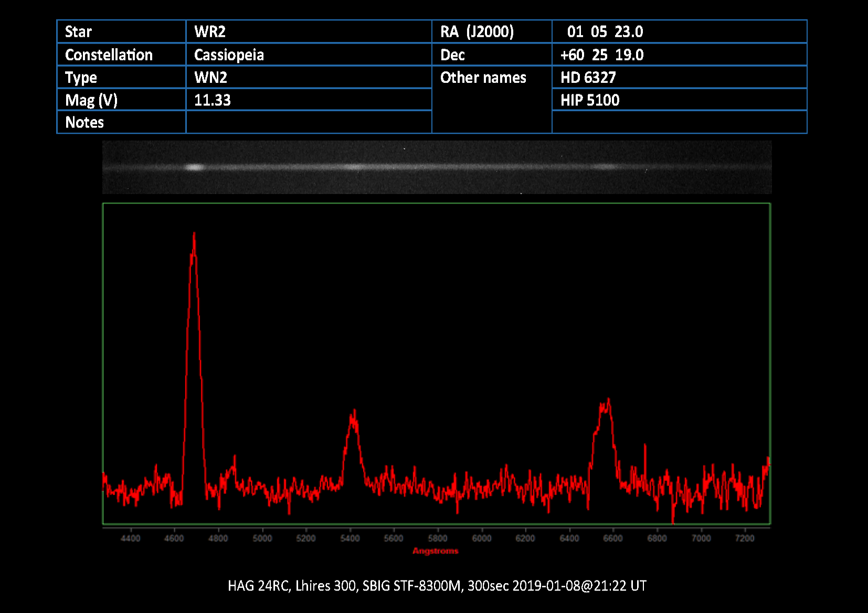
Task: Click the empty Notes value cell
Action: [309, 123]
